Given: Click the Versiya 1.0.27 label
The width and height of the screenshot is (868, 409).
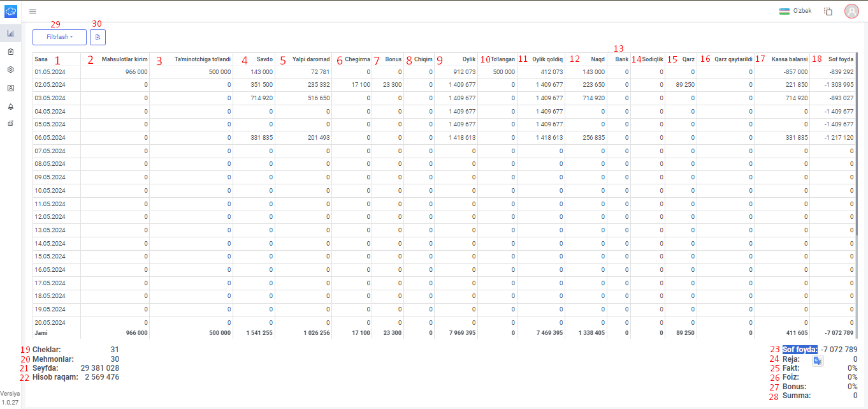Looking at the screenshot, I should [10, 398].
